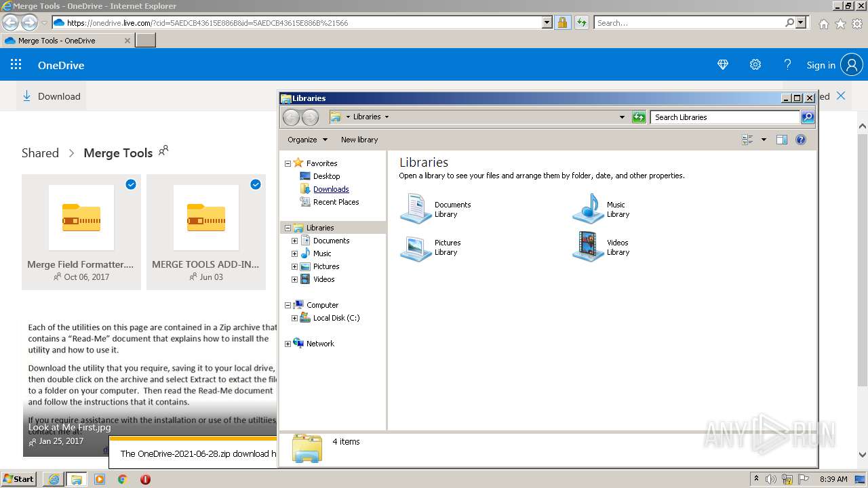Image resolution: width=868 pixels, height=488 pixels.
Task: Open IE Tools gear icon
Action: point(857,24)
